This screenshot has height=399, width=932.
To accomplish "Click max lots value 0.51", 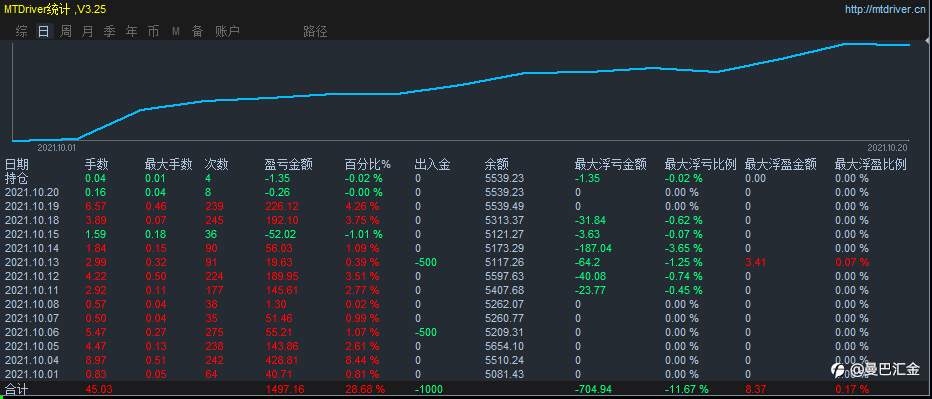I will [156, 360].
